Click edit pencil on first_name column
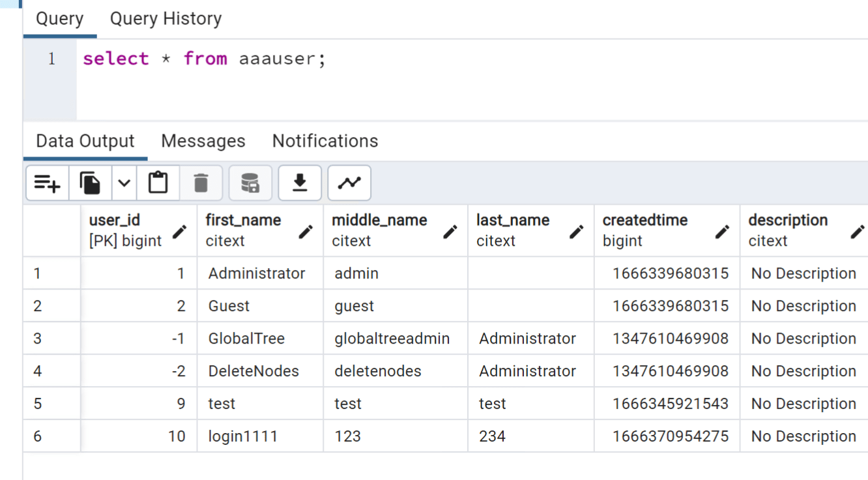The height and width of the screenshot is (480, 868). click(x=306, y=232)
